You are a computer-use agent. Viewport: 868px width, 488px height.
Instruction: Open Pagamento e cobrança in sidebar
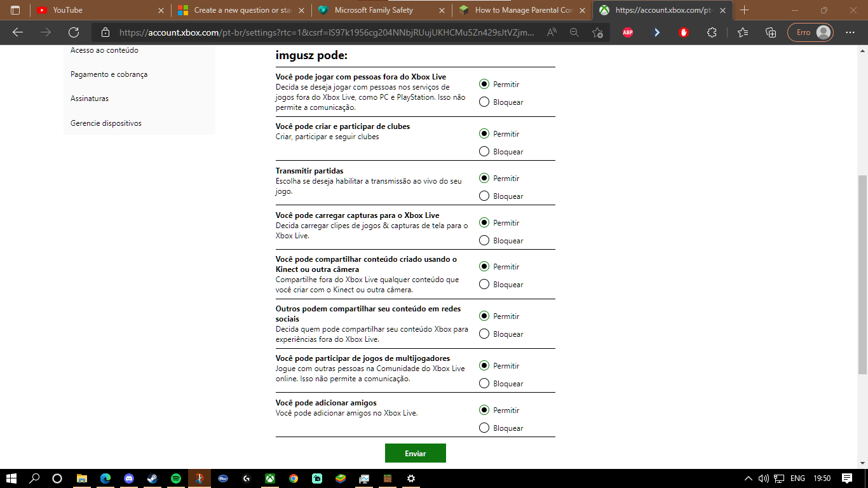109,74
